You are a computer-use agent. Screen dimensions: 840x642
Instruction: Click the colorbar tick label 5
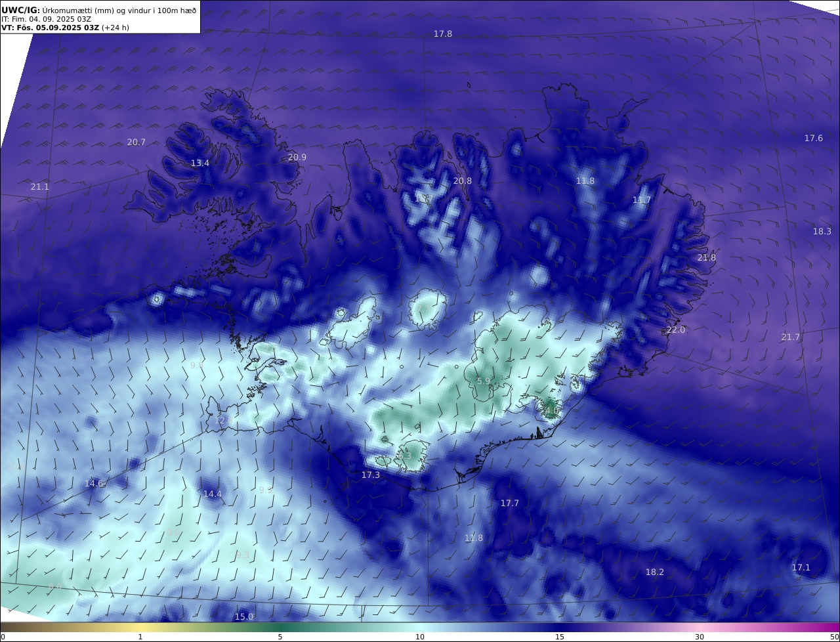pos(280,637)
